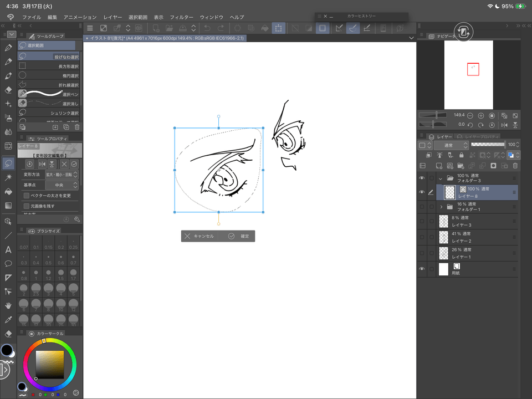Click the create layer mask icon

tap(493, 166)
